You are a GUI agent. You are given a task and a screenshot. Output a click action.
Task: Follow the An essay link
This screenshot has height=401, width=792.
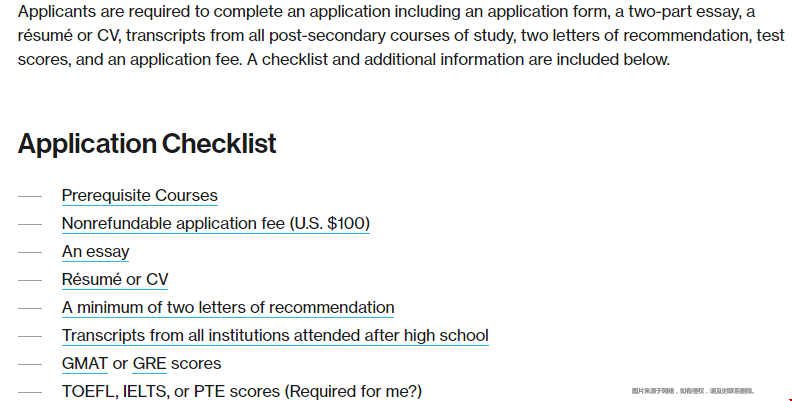click(95, 252)
